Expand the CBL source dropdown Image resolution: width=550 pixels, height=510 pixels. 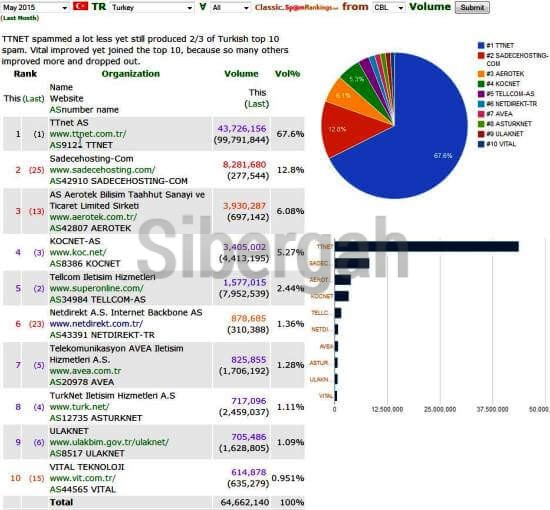pyautogui.click(x=389, y=7)
